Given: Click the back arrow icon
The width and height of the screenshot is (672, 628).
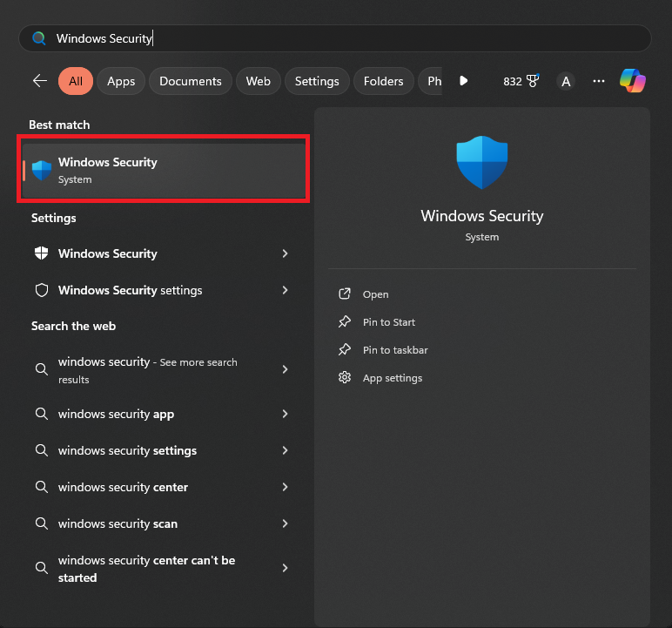Looking at the screenshot, I should click(40, 81).
